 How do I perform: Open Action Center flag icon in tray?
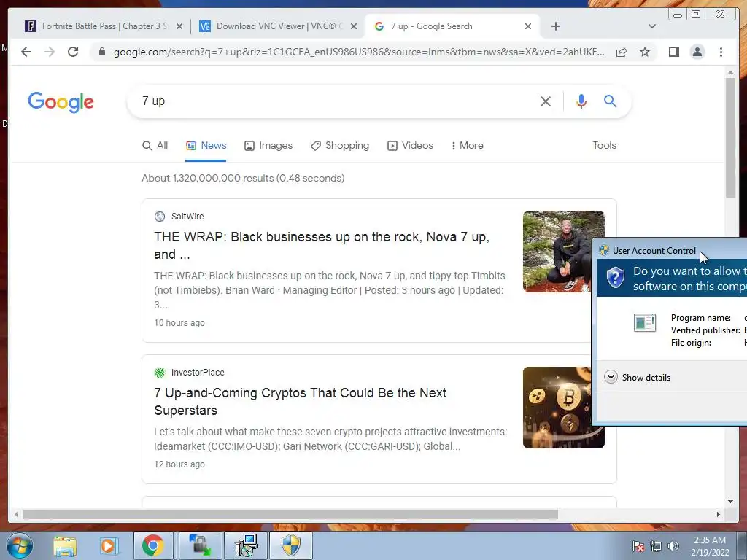tap(638, 546)
